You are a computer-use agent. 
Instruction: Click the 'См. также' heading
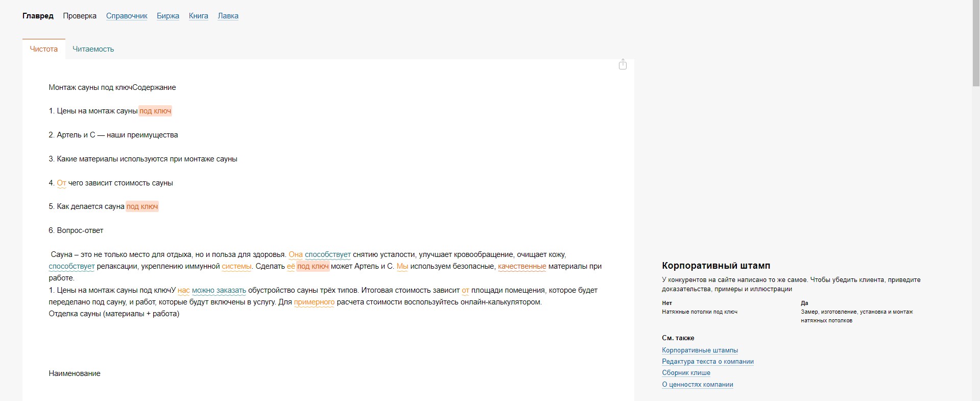tap(678, 338)
